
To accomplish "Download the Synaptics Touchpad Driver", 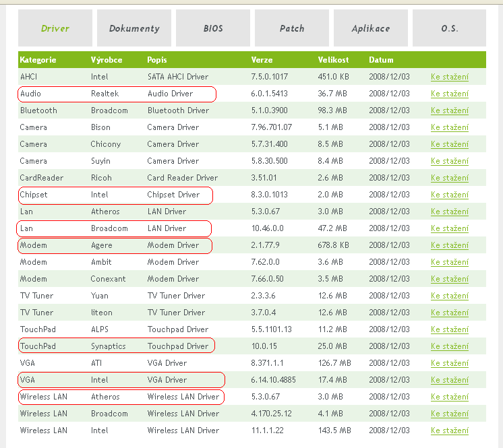I will (450, 346).
